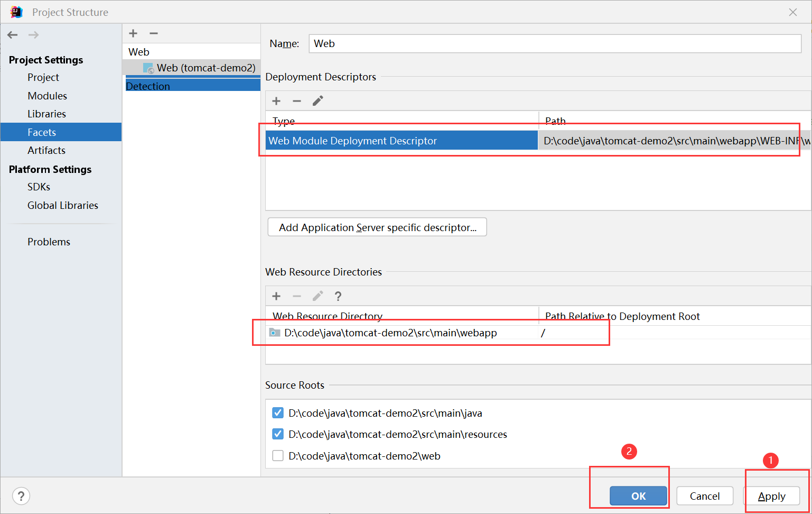Remove web resource directory minus icon
Image resolution: width=812 pixels, height=514 pixels.
[x=297, y=296]
